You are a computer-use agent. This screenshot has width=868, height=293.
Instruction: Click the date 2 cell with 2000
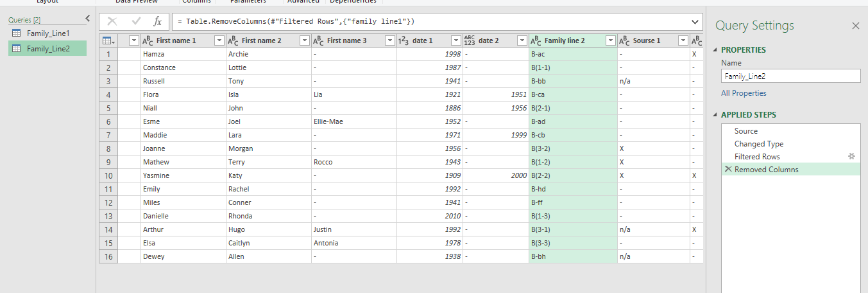pyautogui.click(x=496, y=175)
